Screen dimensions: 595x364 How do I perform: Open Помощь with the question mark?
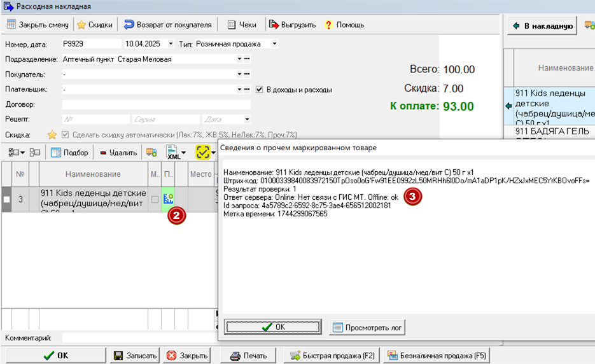pyautogui.click(x=344, y=25)
